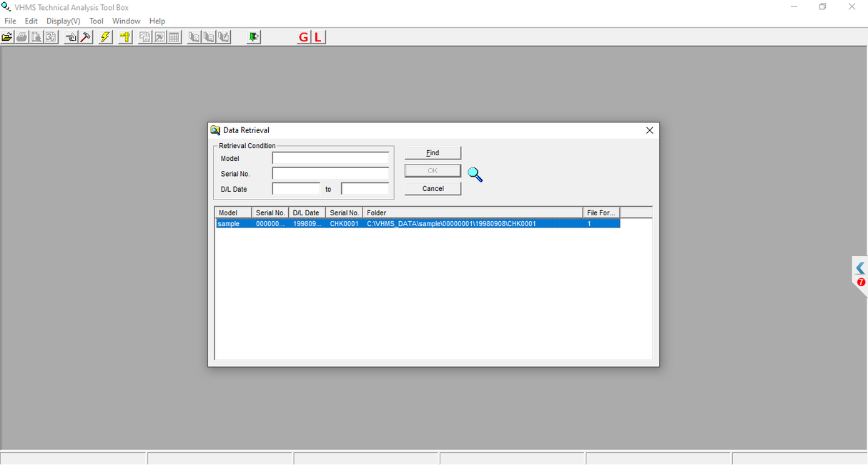The height and width of the screenshot is (465, 868).
Task: Select the lightning bolt toolbar icon
Action: pyautogui.click(x=104, y=36)
